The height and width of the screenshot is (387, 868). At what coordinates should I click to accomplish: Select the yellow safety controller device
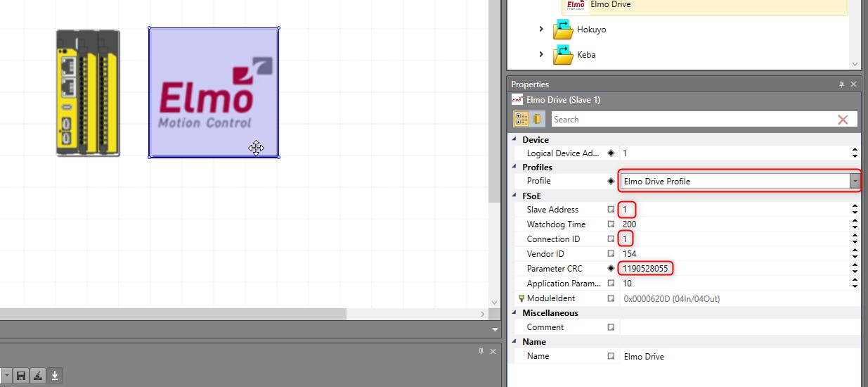coord(88,92)
